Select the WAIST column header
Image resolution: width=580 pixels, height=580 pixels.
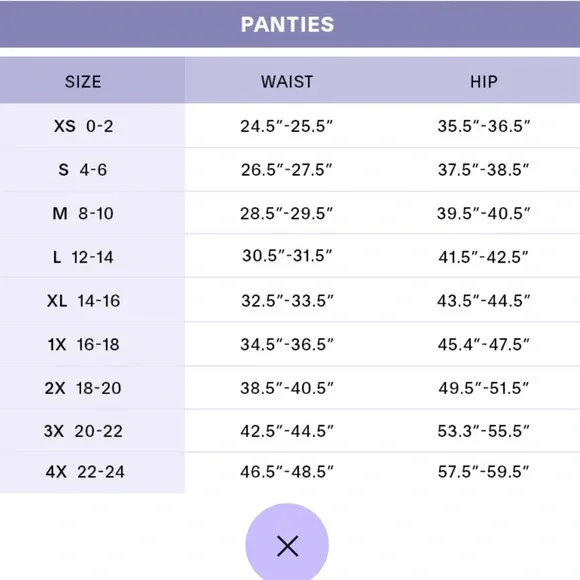coord(287,80)
